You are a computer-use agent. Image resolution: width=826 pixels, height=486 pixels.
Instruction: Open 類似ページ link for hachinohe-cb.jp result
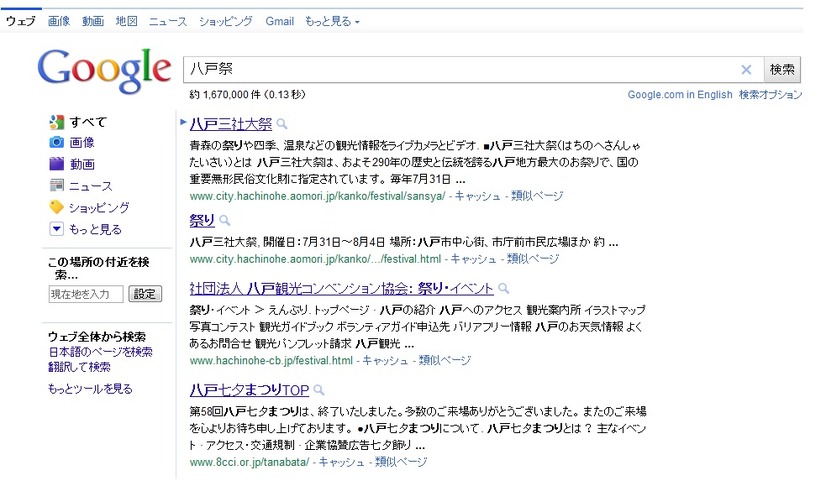445,361
